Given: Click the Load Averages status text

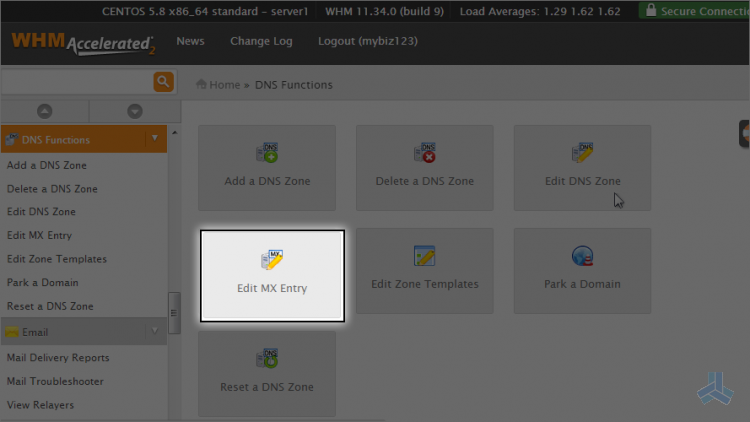Looking at the screenshot, I should coord(540,11).
